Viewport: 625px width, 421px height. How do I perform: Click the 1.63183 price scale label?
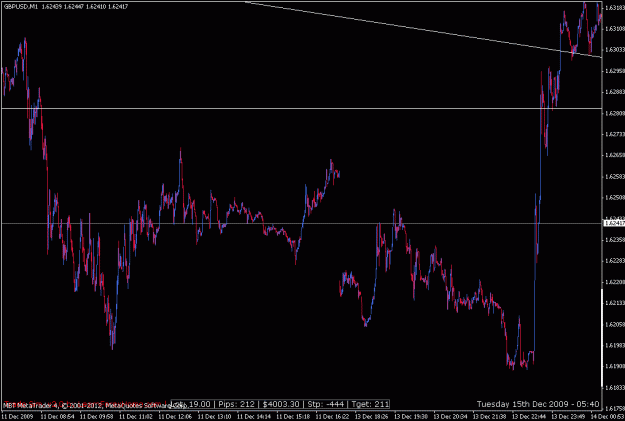(615, 8)
